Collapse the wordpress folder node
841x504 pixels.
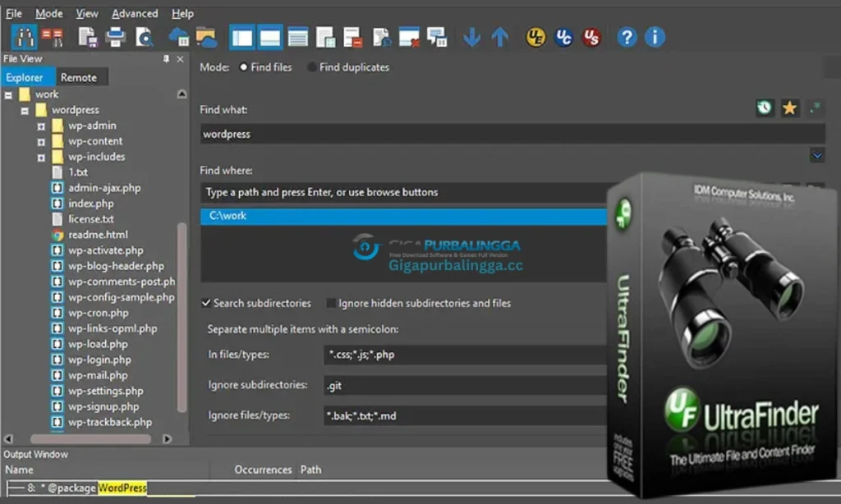pos(25,111)
